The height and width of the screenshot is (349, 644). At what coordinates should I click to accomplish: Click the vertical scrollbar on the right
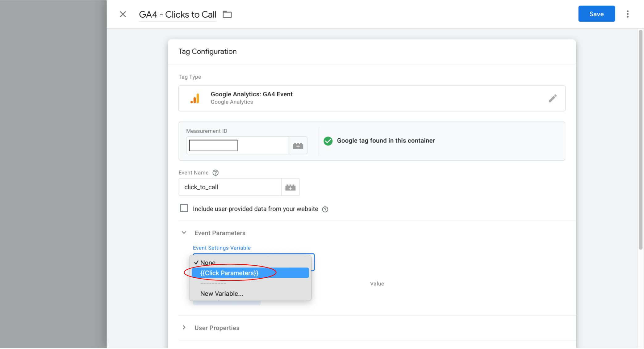641,139
